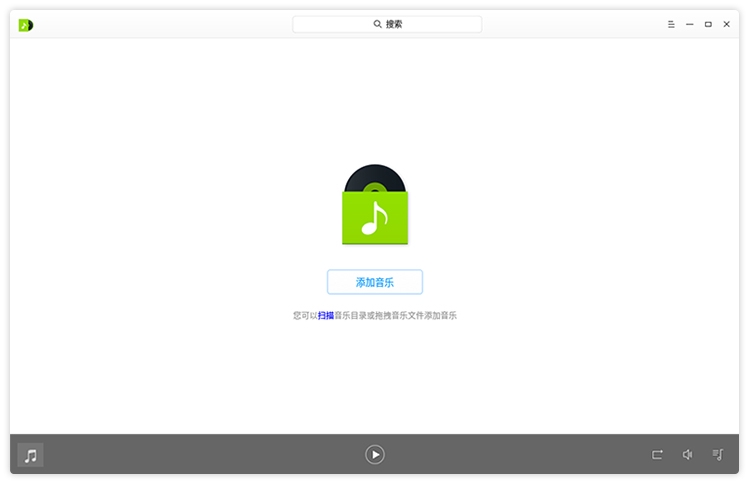This screenshot has width=749, height=484.
Task: Toggle the repeat play mode icon
Action: [x=657, y=454]
